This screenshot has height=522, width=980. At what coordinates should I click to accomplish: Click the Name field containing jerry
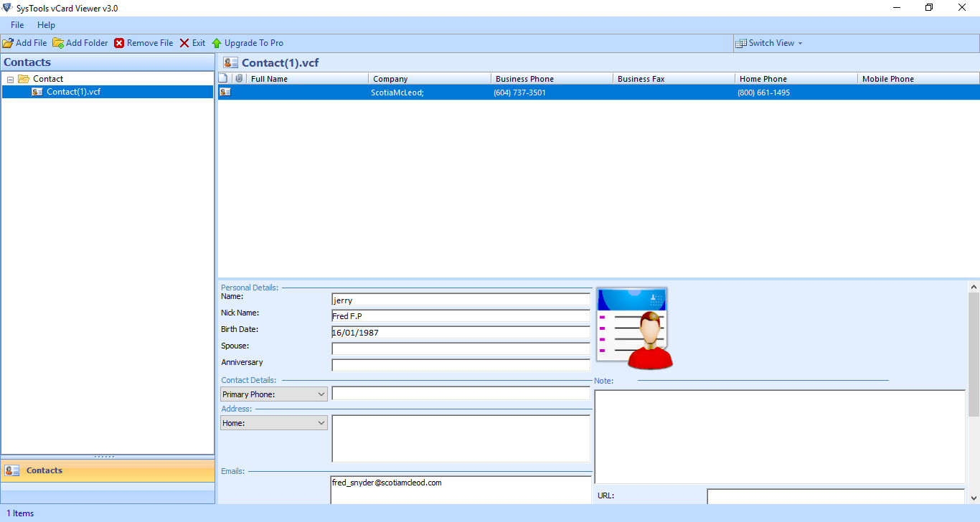pos(461,300)
